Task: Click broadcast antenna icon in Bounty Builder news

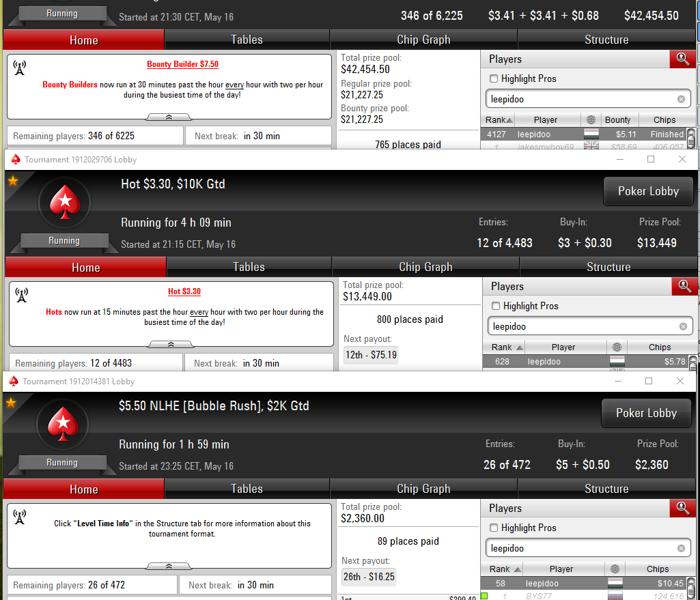Action: click(20, 68)
